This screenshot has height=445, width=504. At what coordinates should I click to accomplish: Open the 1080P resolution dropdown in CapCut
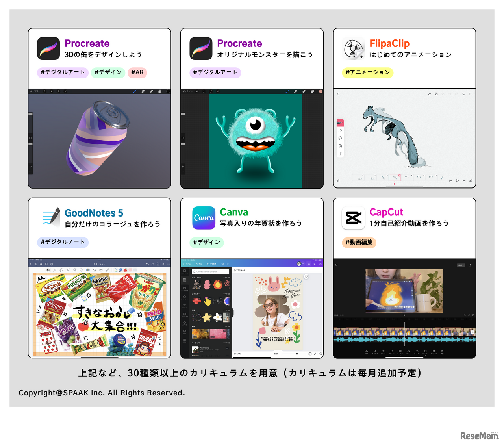(461, 265)
